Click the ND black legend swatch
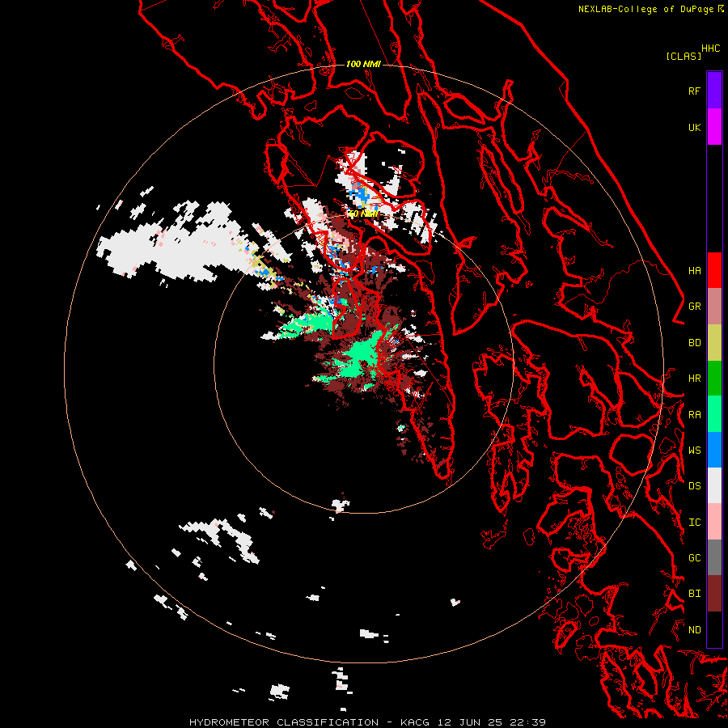The height and width of the screenshot is (728, 728). click(x=714, y=629)
